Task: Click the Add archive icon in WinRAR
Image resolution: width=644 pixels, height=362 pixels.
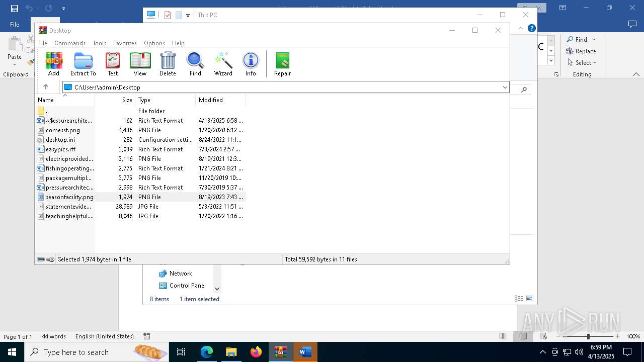Action: click(54, 64)
